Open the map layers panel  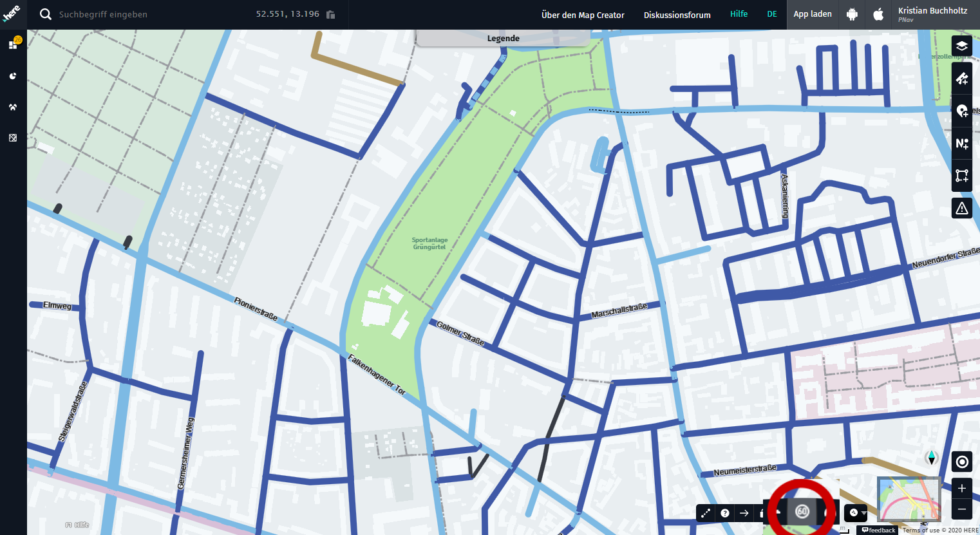(961, 46)
